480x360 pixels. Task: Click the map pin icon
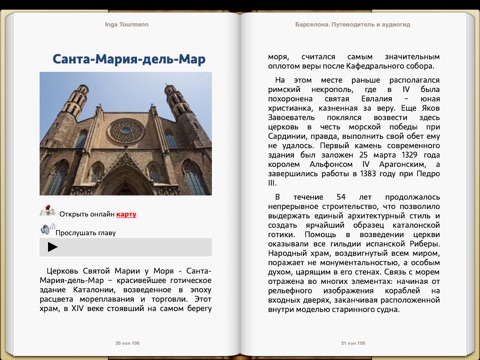pos(48,211)
